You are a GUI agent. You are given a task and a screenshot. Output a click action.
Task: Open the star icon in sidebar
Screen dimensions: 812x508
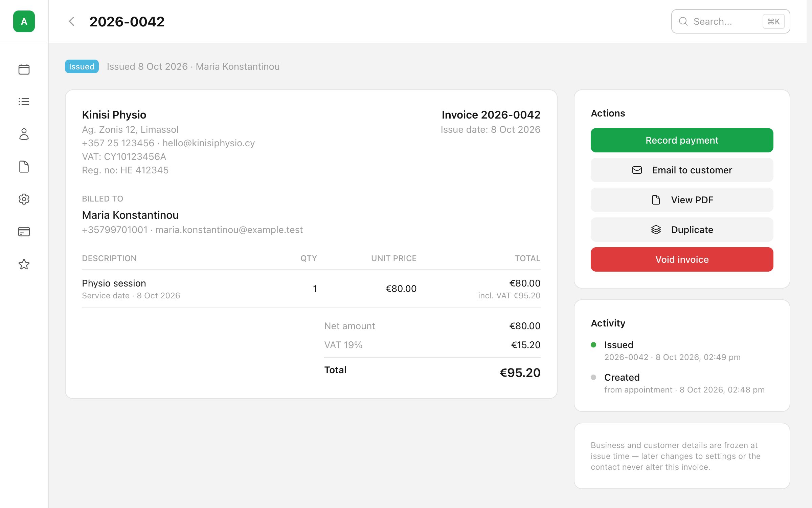[x=24, y=264]
